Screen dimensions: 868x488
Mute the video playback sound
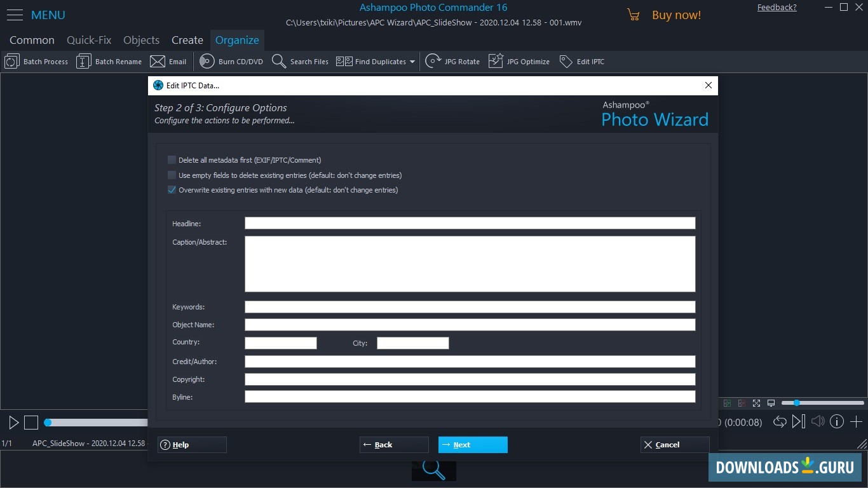point(818,421)
